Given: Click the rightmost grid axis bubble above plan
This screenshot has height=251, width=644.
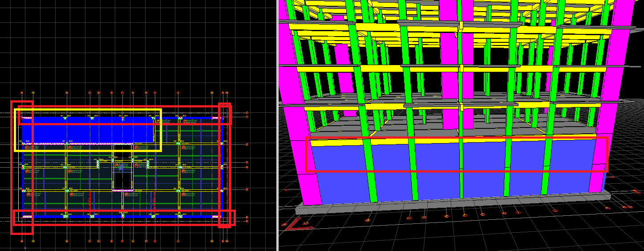Looking at the screenshot, I should 227,93.
